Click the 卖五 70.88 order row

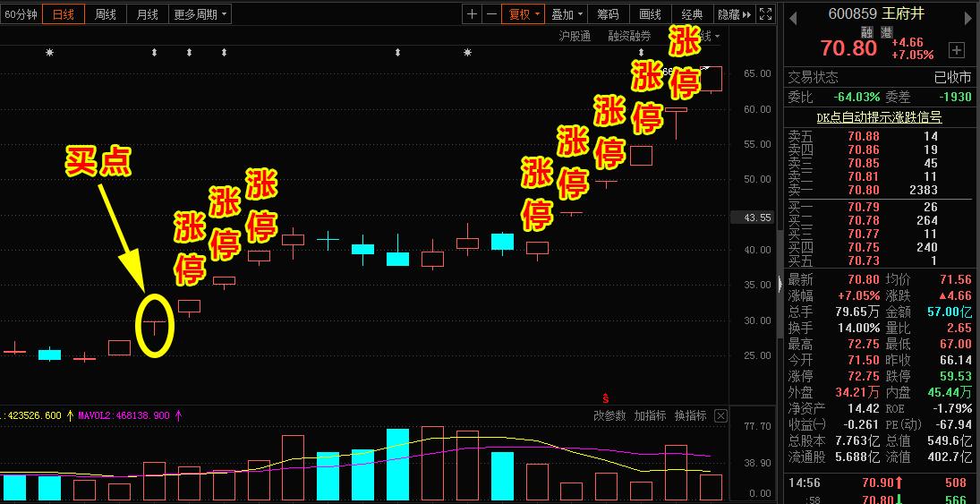879,136
